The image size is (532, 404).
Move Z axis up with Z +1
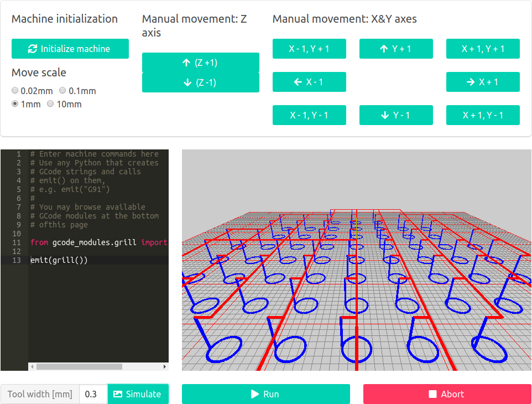pyautogui.click(x=201, y=63)
